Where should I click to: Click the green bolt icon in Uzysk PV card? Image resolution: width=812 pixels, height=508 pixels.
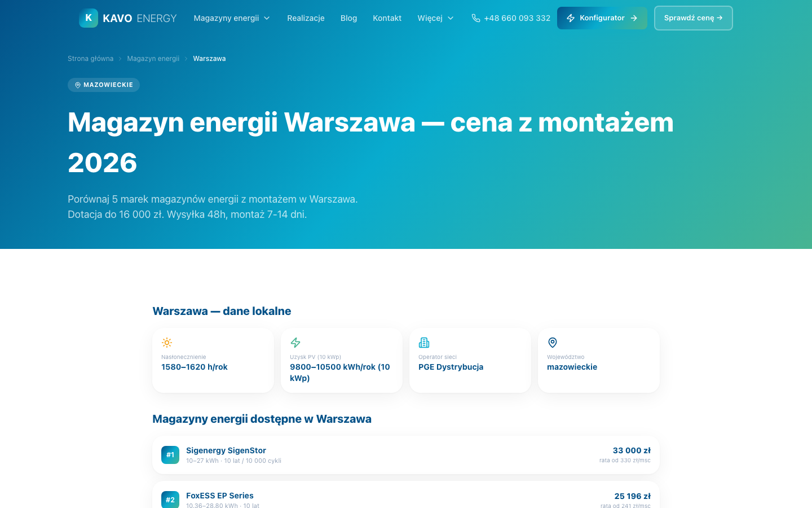295,343
